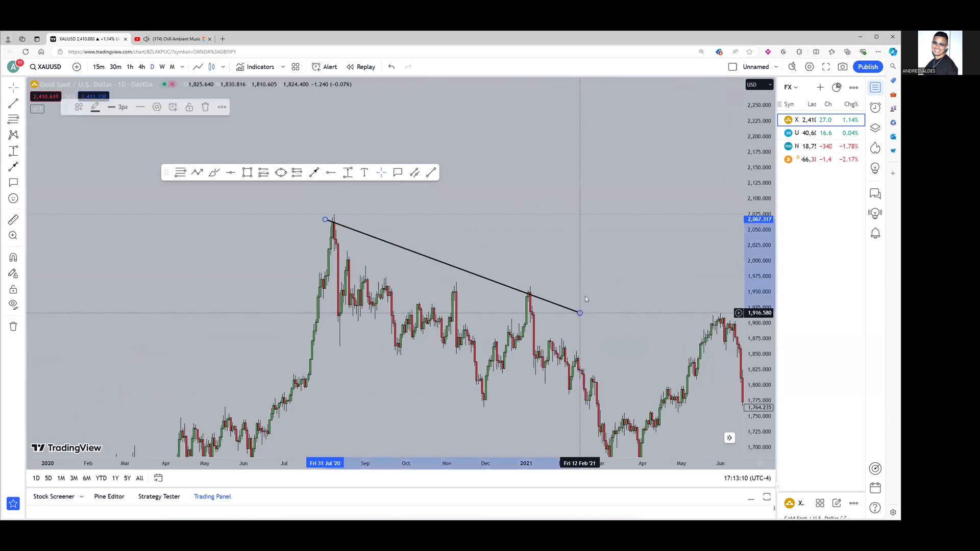The image size is (980, 551).
Task: Click the Measure ruler tool
Action: (x=13, y=220)
